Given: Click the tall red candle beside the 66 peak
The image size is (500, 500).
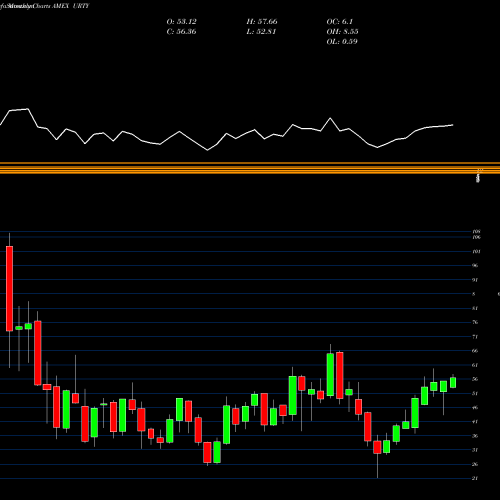Looking at the screenshot, I should [340, 375].
